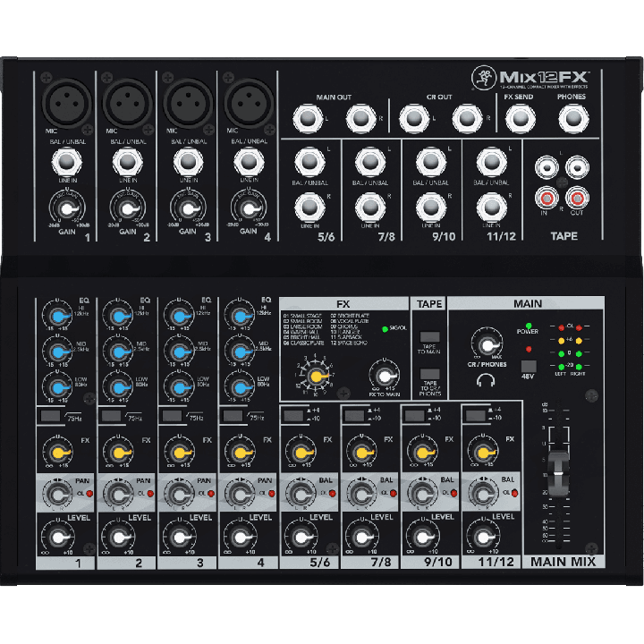Click the channel 1 HI 12kHz EQ knob
Viewport: 644px width, 644px height.
(x=57, y=317)
